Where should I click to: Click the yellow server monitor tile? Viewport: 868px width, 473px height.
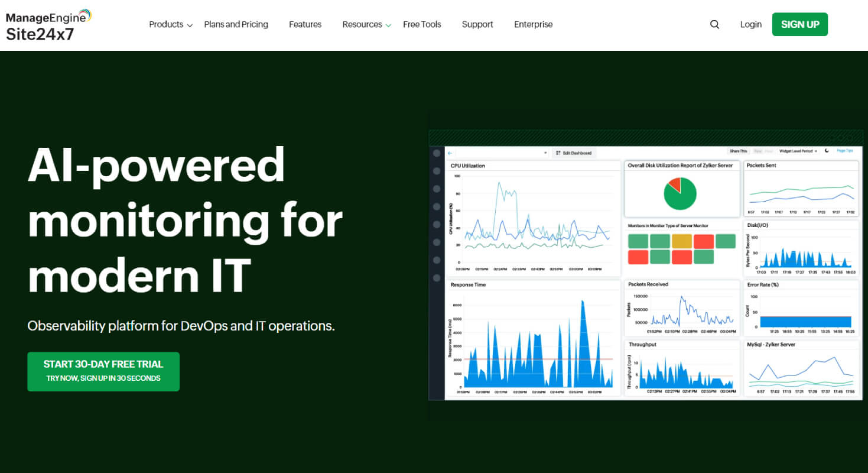[681, 241]
